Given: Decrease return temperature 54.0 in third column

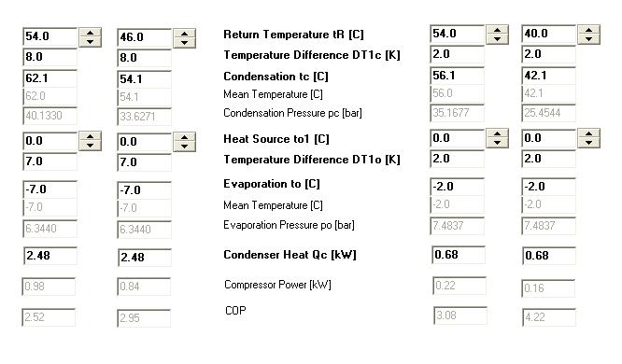Looking at the screenshot, I should pos(497,39).
